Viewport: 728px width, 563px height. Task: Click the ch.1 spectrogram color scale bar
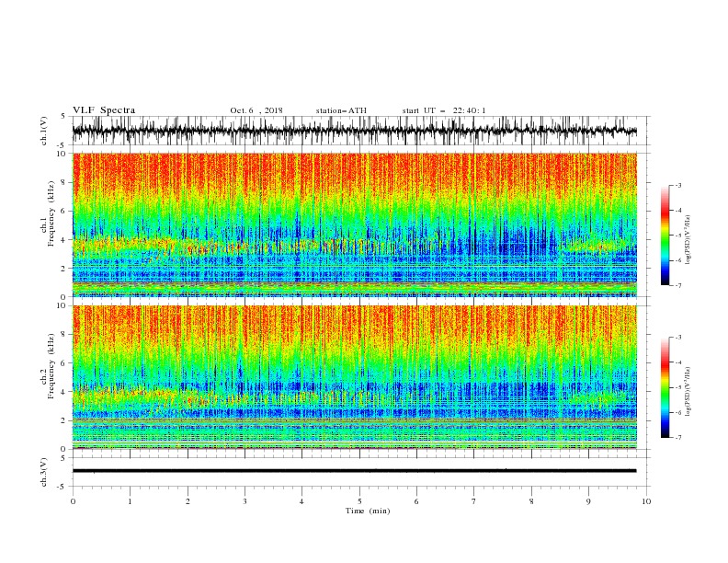[665, 236]
